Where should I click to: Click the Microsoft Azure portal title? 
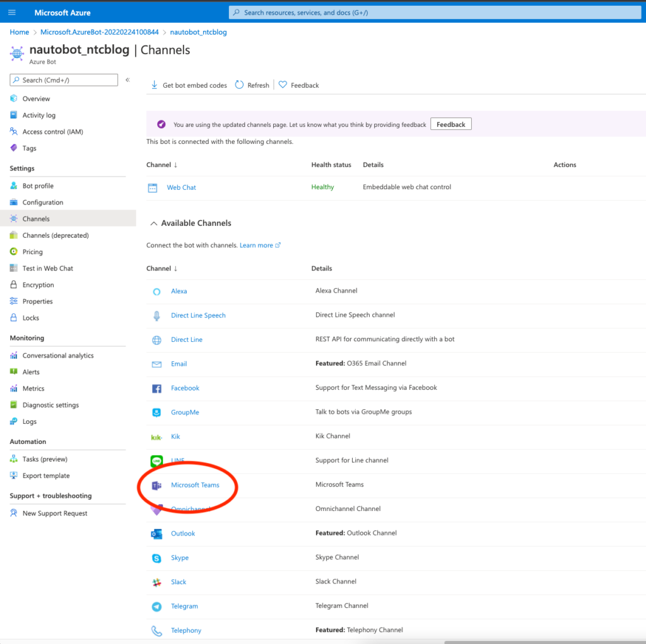(x=62, y=13)
